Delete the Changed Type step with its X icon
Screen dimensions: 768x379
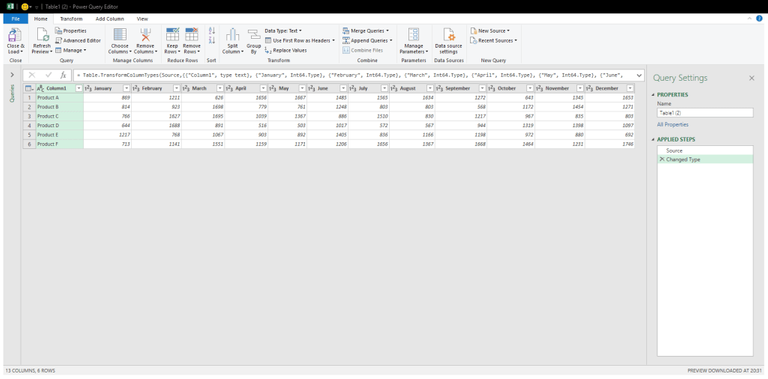point(662,159)
